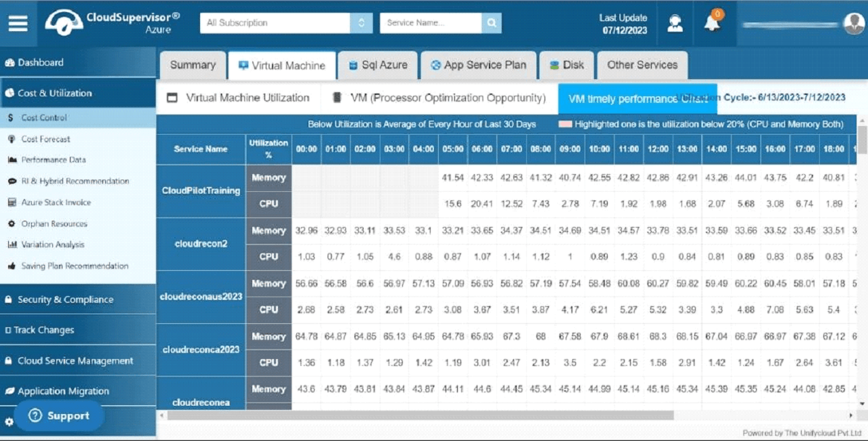Screen dimensions: 868x441
Task: Open the hamburger navigation menu
Action: tap(18, 23)
